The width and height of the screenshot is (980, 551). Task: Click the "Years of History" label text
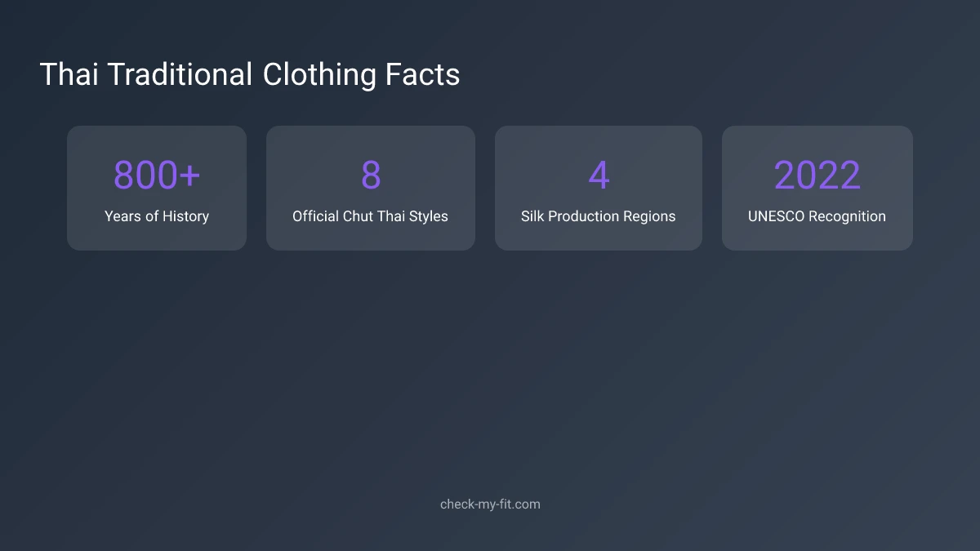[157, 216]
